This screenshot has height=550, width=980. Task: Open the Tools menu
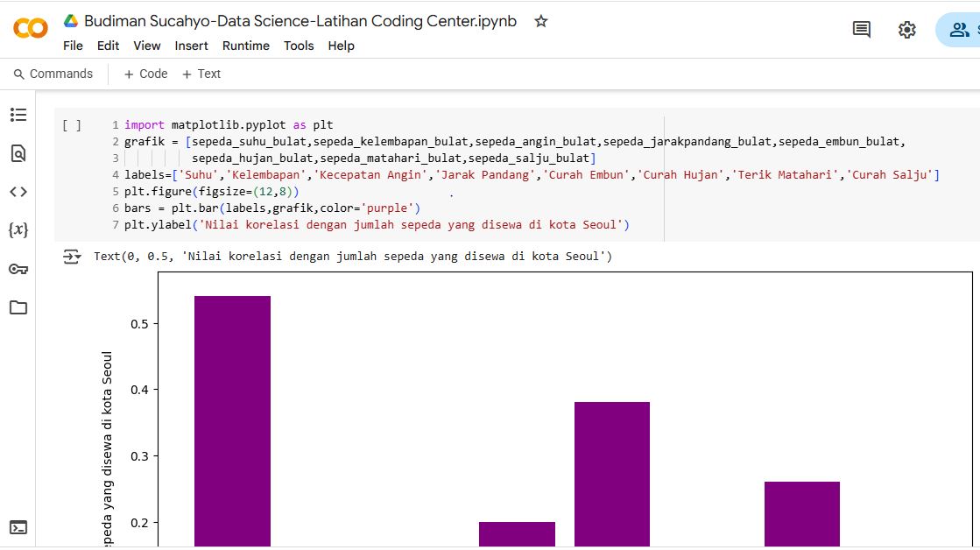coord(299,46)
